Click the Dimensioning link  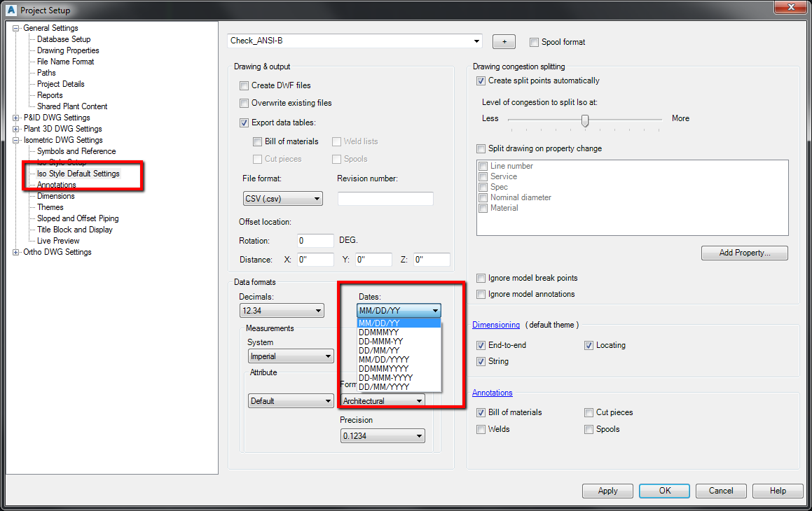pyautogui.click(x=496, y=324)
